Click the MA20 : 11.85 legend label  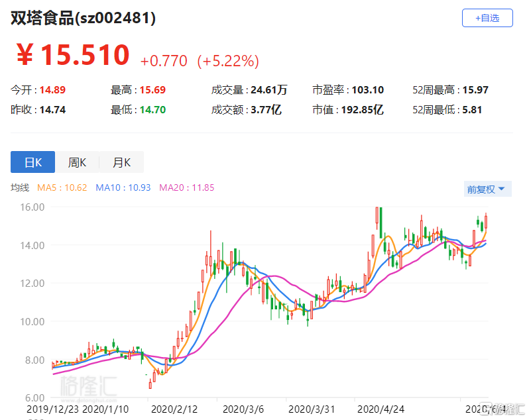(186, 187)
